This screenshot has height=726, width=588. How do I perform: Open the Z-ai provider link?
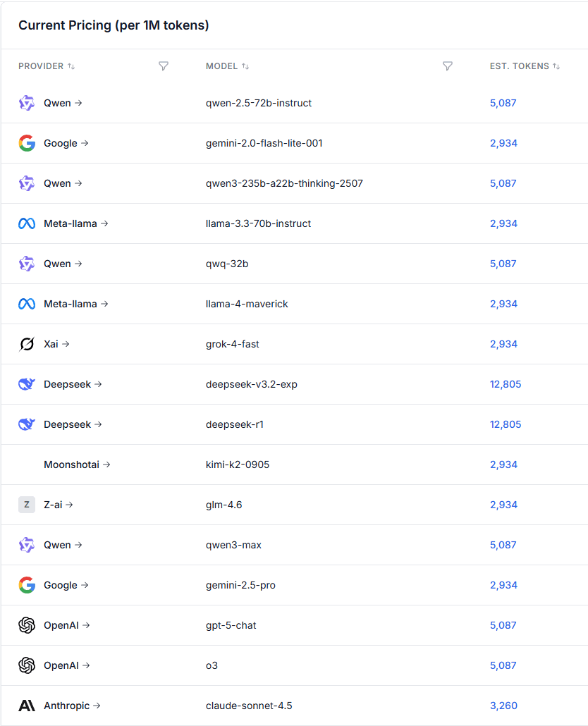pyautogui.click(x=59, y=505)
